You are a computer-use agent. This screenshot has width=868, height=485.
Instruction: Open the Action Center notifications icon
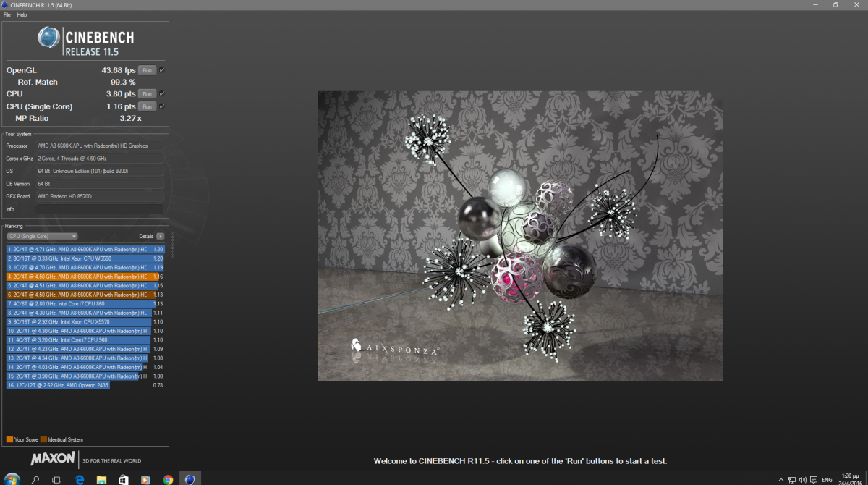click(x=814, y=479)
